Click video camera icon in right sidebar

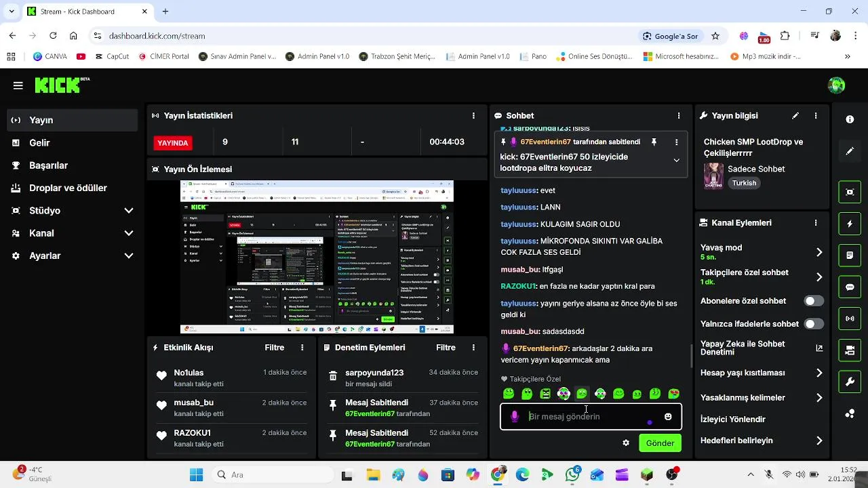(850, 350)
